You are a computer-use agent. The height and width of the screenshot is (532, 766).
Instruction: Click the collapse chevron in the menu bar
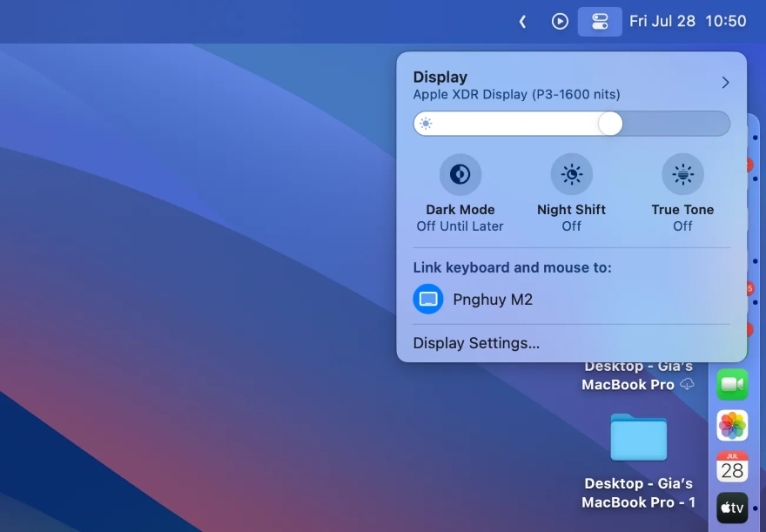tap(522, 21)
